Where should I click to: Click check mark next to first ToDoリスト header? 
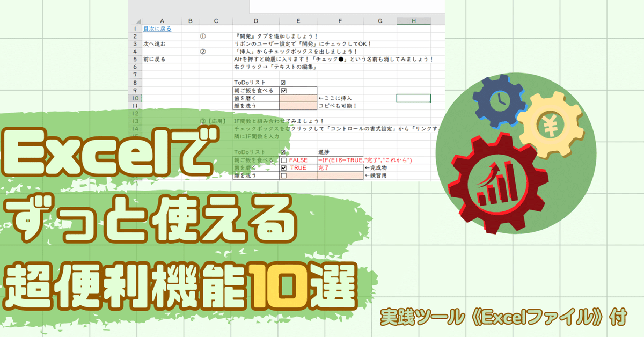click(283, 83)
